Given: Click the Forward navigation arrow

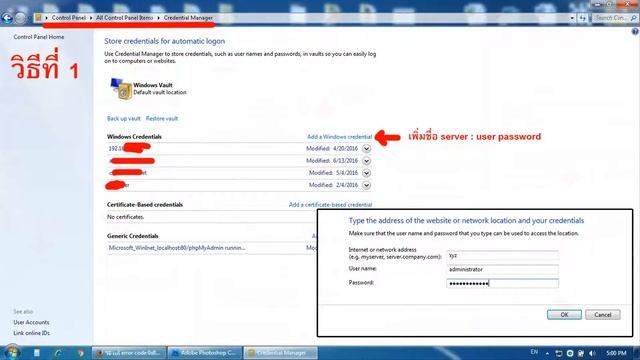Looking at the screenshot, I should coord(20,18).
